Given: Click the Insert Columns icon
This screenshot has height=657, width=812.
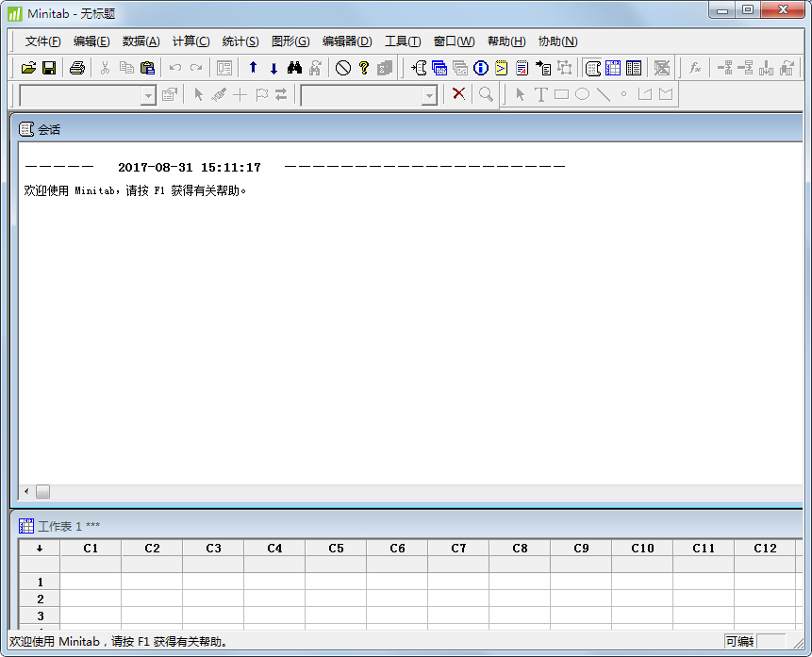Looking at the screenshot, I should (x=766, y=68).
